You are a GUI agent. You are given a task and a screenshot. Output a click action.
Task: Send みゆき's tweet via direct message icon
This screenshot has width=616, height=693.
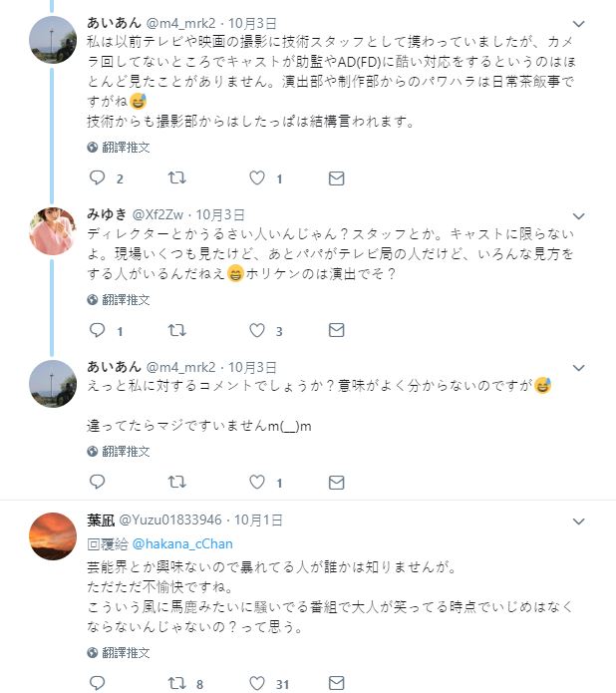pyautogui.click(x=336, y=330)
